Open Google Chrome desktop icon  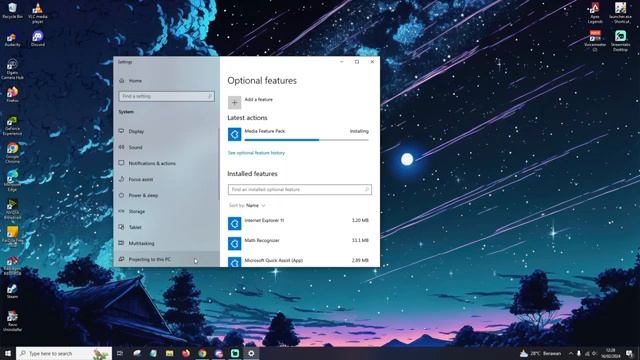click(x=12, y=153)
